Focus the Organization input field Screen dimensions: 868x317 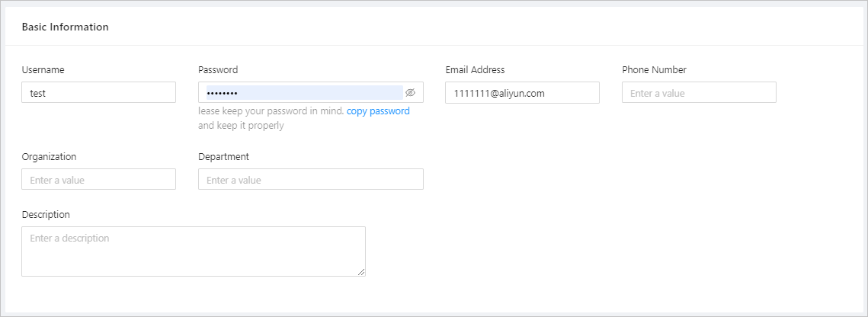tap(98, 180)
